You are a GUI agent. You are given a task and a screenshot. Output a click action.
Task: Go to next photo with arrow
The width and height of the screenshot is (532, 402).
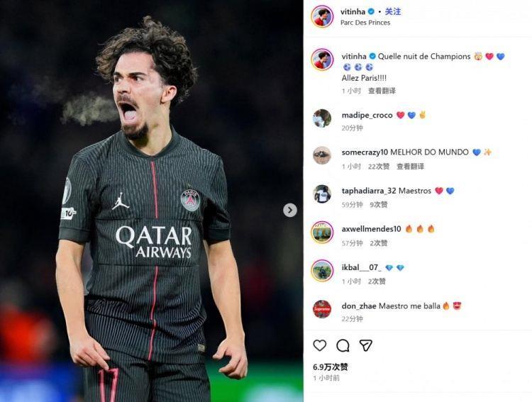(x=289, y=211)
